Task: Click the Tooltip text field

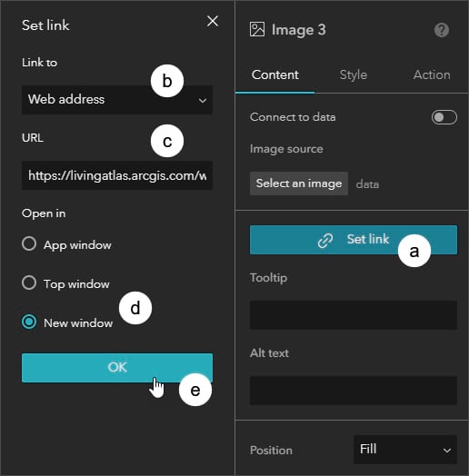Action: [x=354, y=315]
